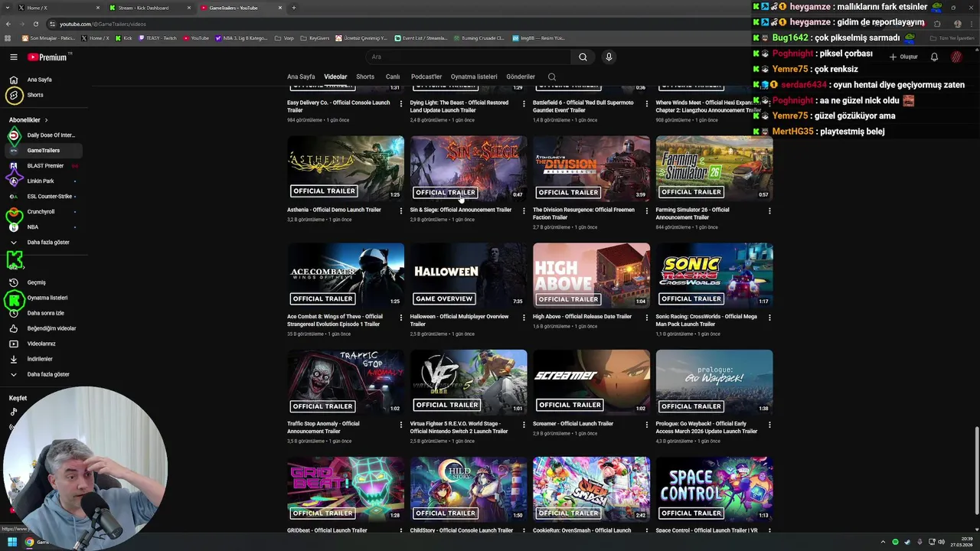The height and width of the screenshot is (551, 980).
Task: Open Traffic Stop Anomaly video title
Action: point(323,428)
